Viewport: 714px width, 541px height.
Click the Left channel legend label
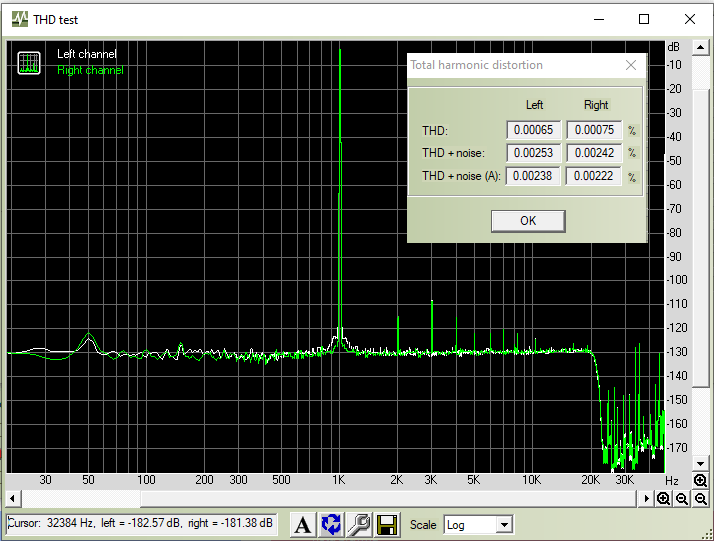pos(87,54)
